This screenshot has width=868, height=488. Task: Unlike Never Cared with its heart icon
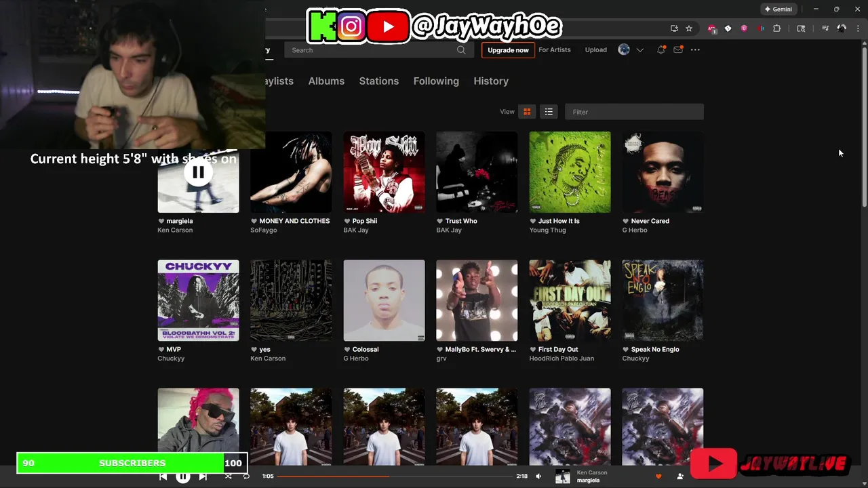point(626,221)
